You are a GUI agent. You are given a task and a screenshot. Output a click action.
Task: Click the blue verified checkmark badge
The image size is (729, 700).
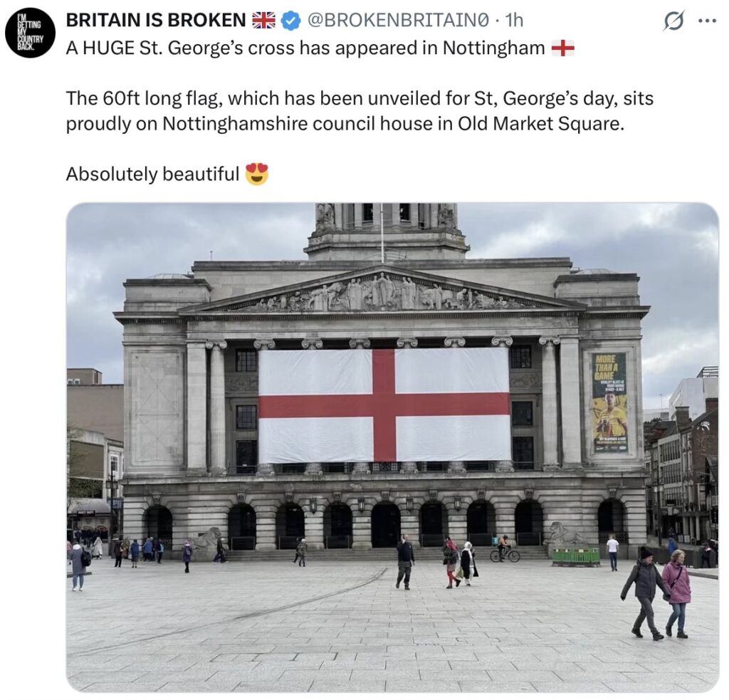pyautogui.click(x=291, y=21)
